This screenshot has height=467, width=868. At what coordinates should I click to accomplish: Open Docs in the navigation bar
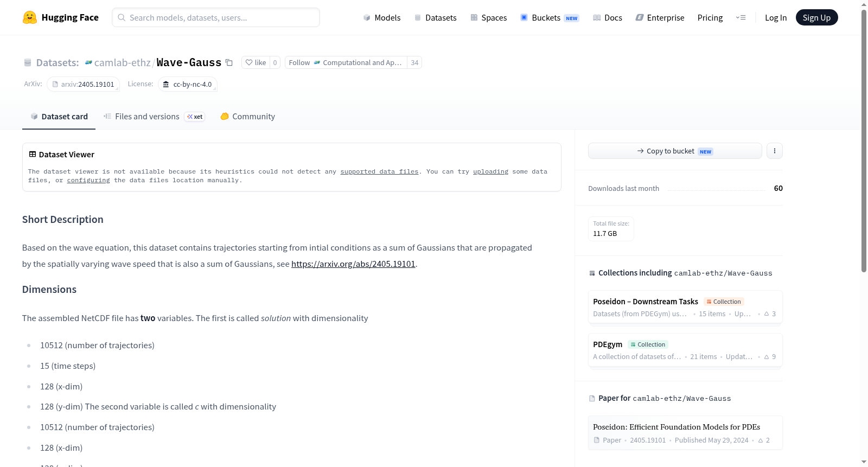pos(608,17)
